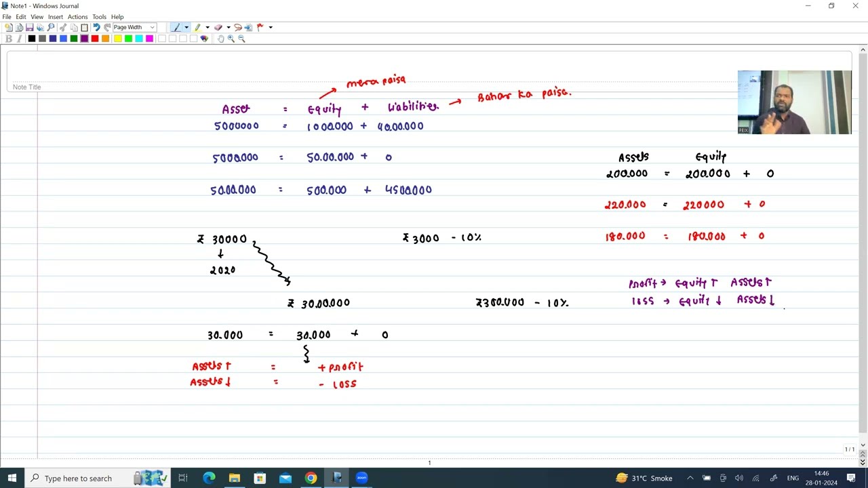Open the custom color palette icon

tap(204, 39)
